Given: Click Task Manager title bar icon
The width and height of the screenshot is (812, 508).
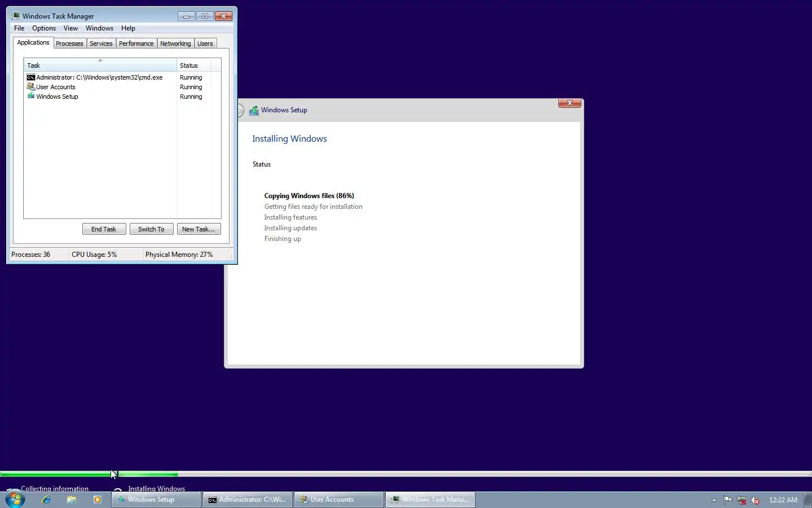Looking at the screenshot, I should point(16,16).
